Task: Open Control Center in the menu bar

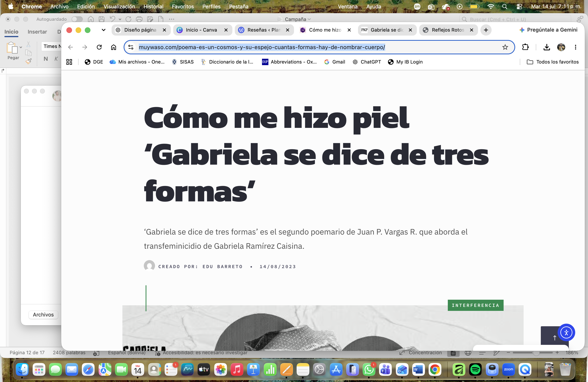Action: 519,7
